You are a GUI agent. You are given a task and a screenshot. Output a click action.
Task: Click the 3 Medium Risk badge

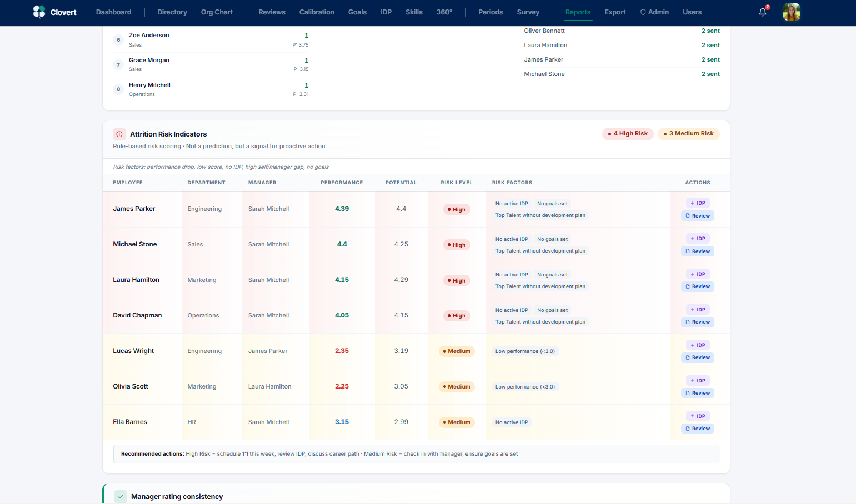click(x=689, y=134)
